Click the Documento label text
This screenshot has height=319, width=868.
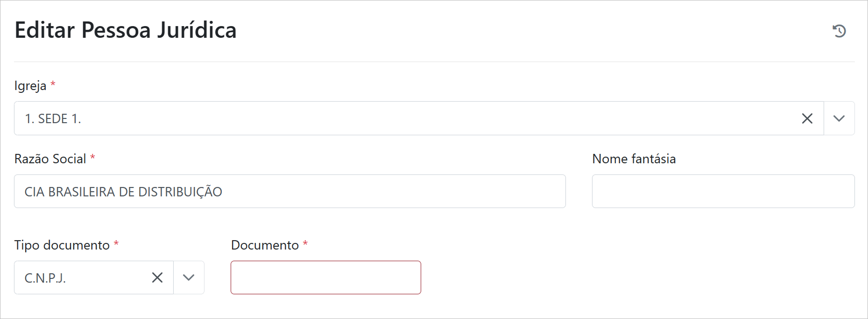265,245
